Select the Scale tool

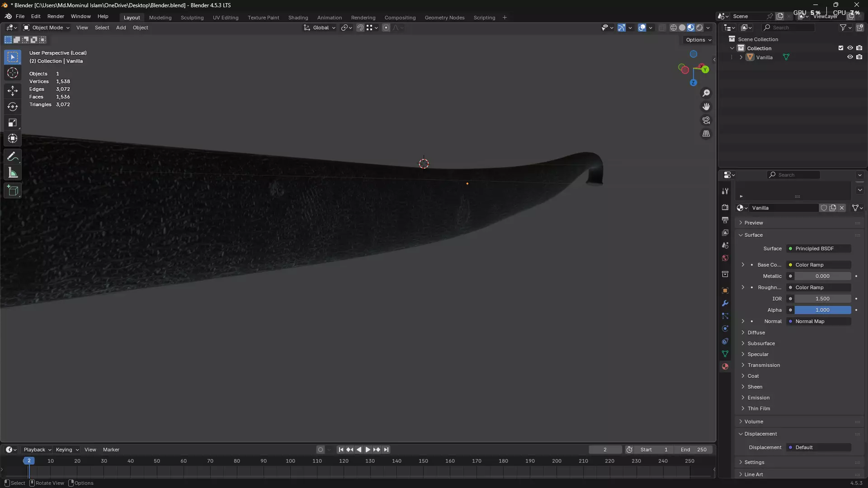point(13,123)
